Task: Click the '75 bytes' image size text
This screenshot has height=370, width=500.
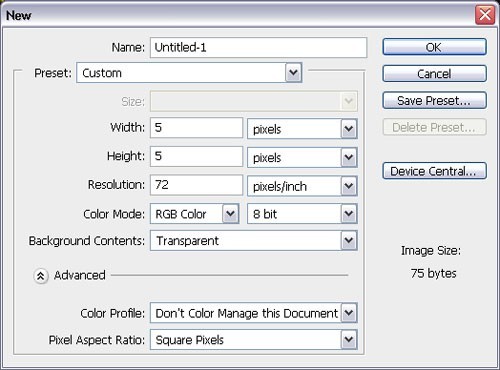Action: (433, 274)
